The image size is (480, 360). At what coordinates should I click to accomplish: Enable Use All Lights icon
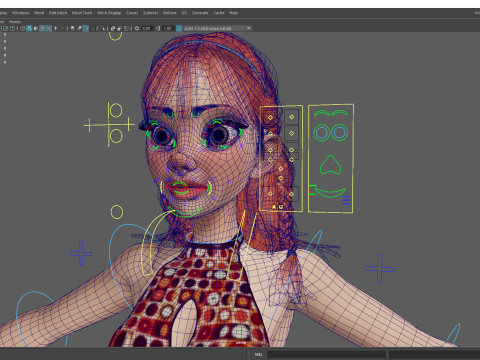pos(55,28)
